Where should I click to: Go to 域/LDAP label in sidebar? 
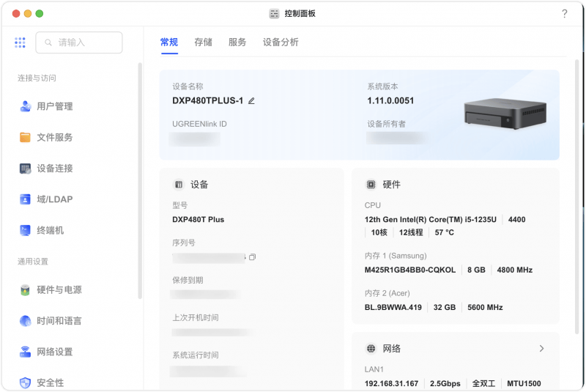click(55, 199)
